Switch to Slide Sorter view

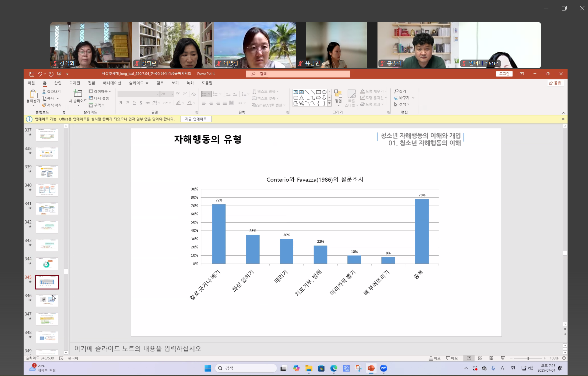480,358
